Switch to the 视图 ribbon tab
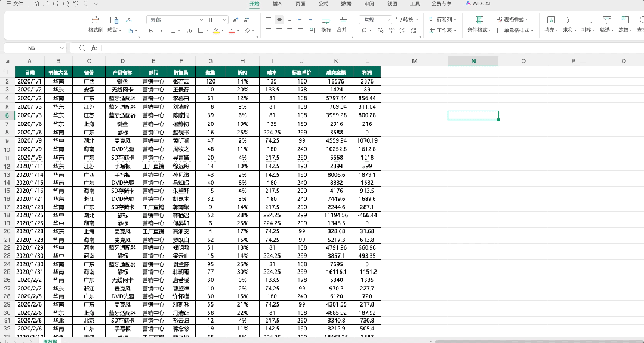Viewport: 644px width, 343px height. [392, 4]
